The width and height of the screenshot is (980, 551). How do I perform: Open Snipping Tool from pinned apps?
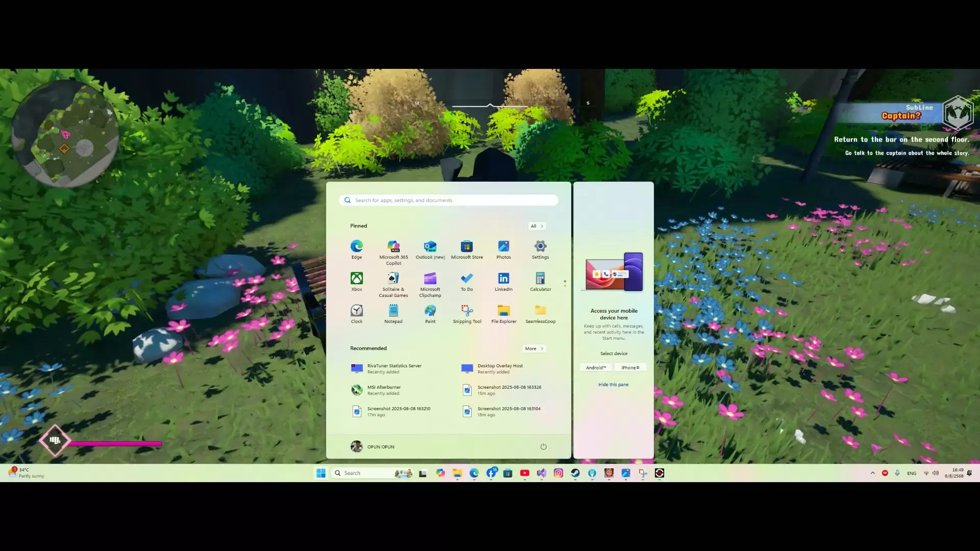coord(467,314)
